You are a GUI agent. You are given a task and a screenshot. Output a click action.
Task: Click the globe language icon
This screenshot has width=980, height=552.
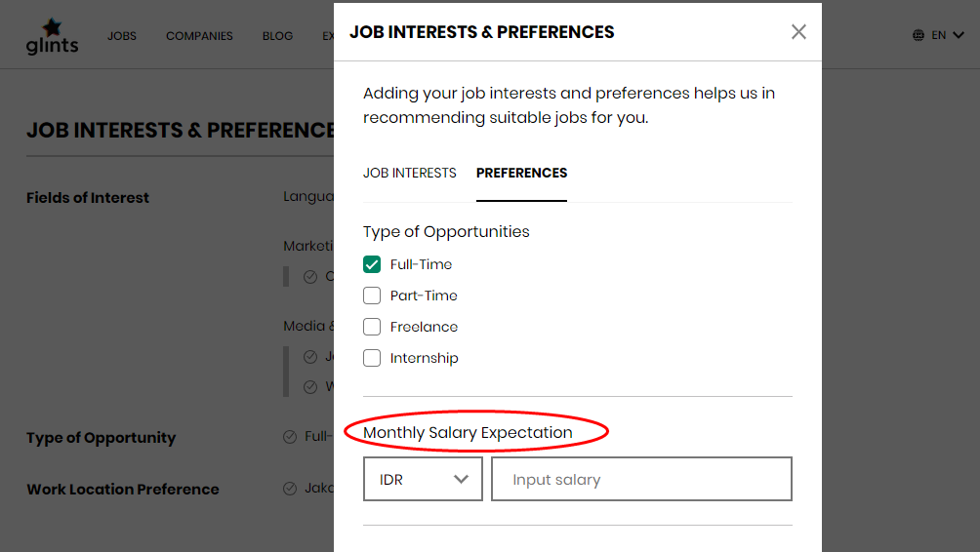pyautogui.click(x=919, y=35)
